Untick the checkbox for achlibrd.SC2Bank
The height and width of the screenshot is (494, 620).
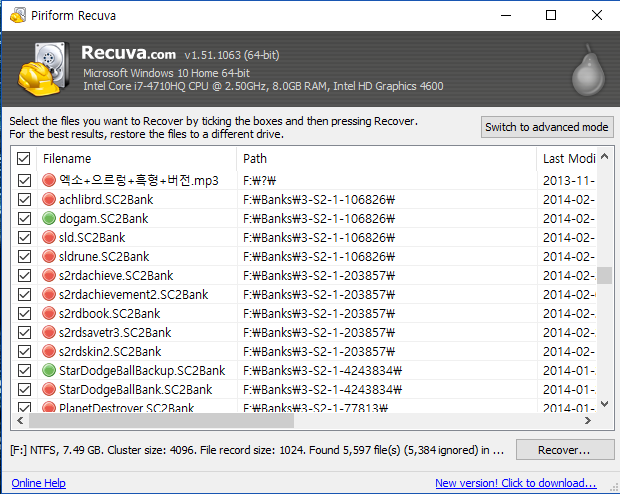point(25,199)
